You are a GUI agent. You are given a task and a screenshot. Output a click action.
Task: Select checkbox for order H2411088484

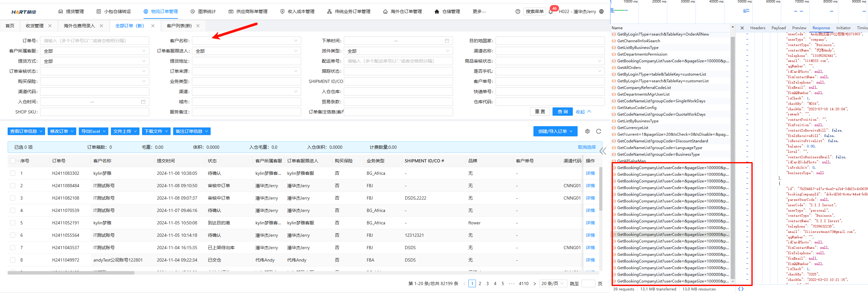click(13, 186)
